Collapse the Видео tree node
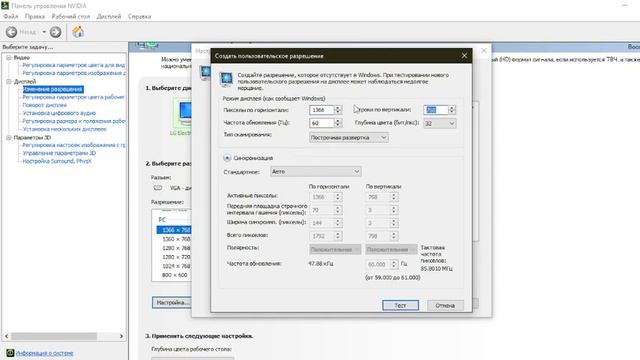The width and height of the screenshot is (640, 360). (x=9, y=58)
